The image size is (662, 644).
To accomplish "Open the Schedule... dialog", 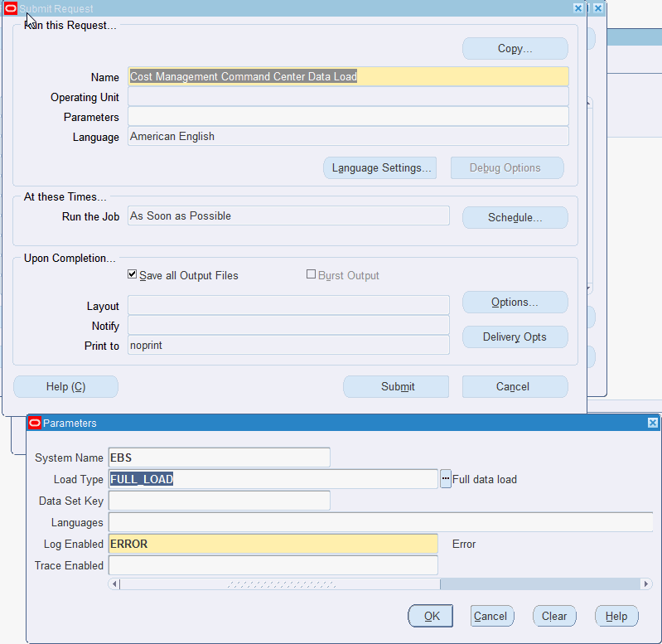I will click(x=515, y=217).
